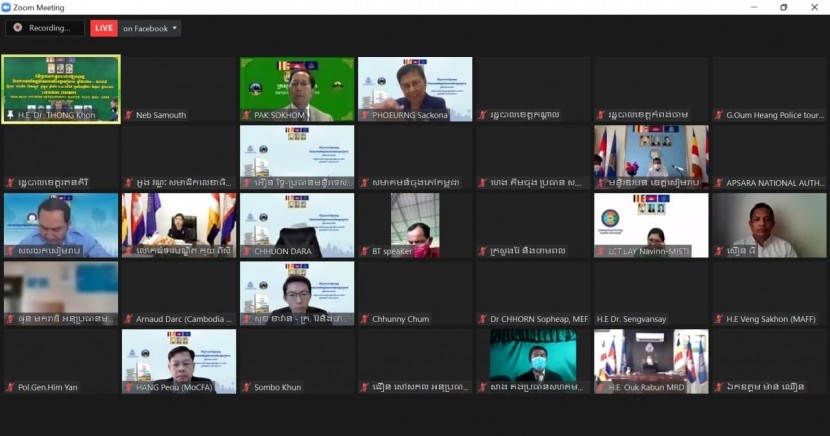Open the 'on Facebook' live stream dropdown
This screenshot has width=830, height=436.
pos(150,28)
